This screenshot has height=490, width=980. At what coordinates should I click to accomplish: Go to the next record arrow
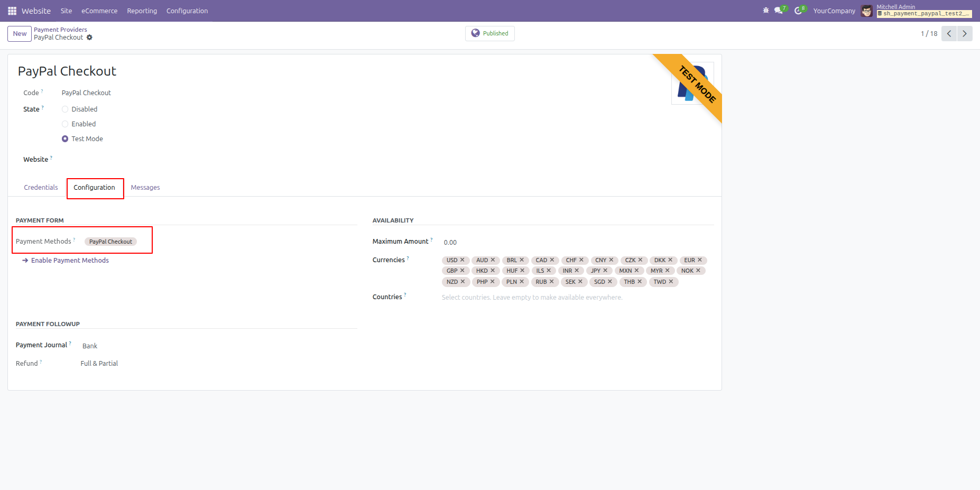(x=965, y=33)
